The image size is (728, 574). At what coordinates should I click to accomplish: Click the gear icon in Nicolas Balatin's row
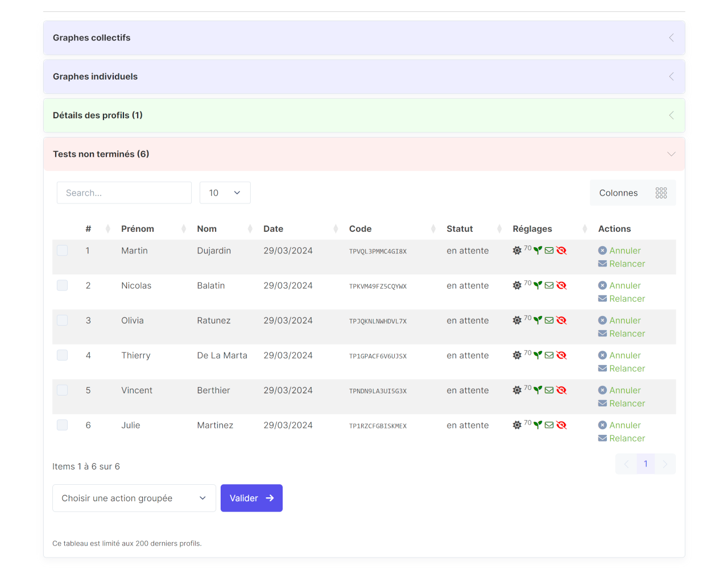[517, 286]
